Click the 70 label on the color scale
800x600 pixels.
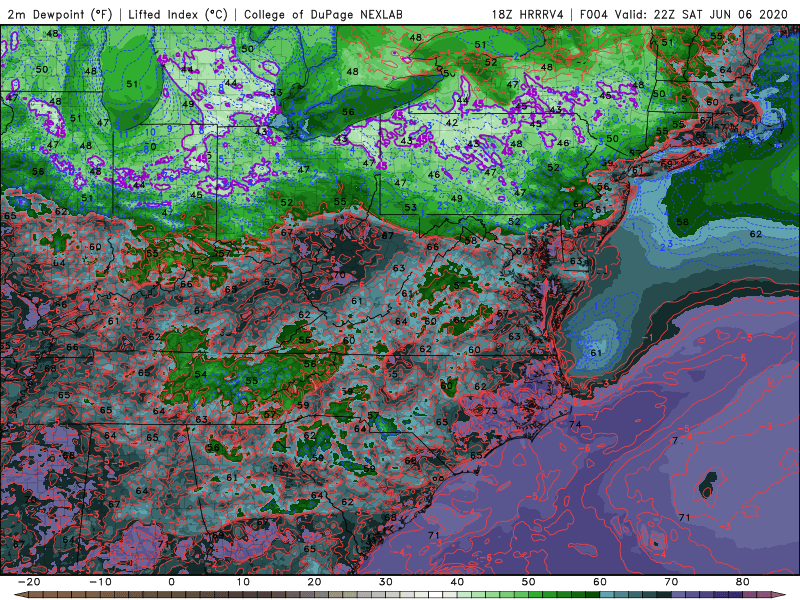pyautogui.click(x=671, y=582)
